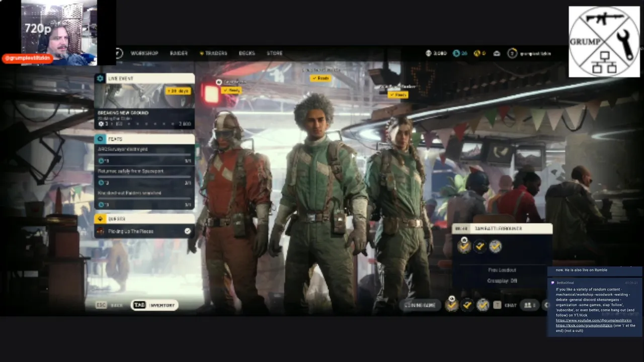Viewport: 644px width, 362px height.
Task: Click the Ready badge above the center raider
Action: (x=320, y=78)
